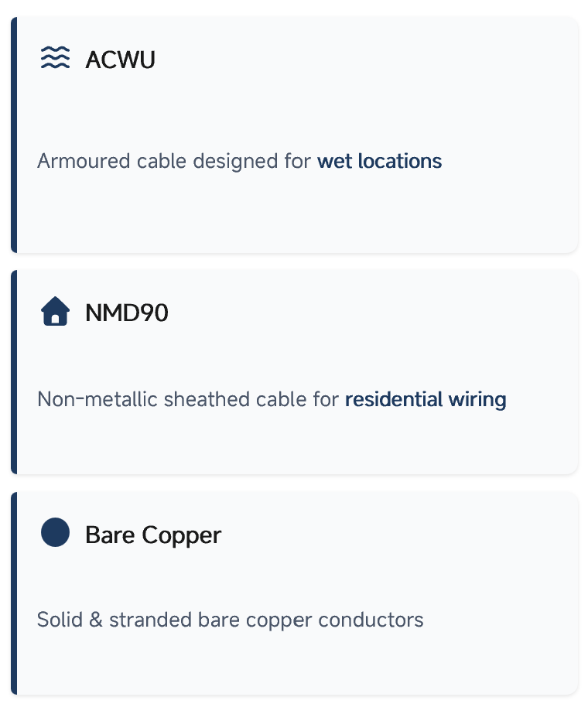Click the blue accent bar on ACWU card
The width and height of the screenshot is (588, 704).
pos(14,135)
